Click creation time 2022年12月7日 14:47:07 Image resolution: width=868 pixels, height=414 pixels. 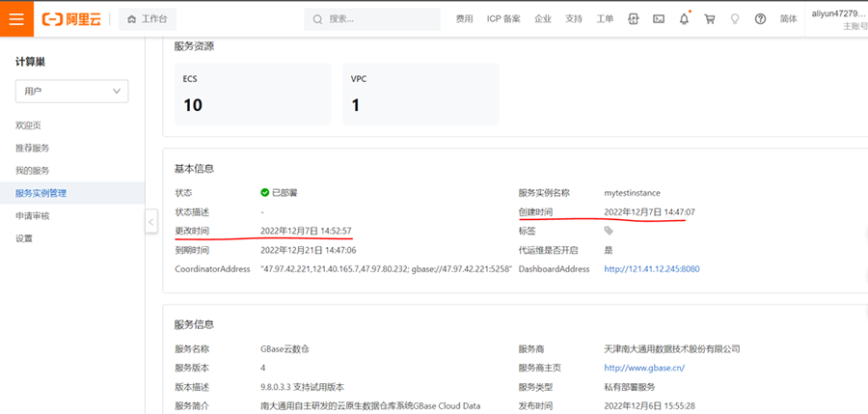(649, 211)
